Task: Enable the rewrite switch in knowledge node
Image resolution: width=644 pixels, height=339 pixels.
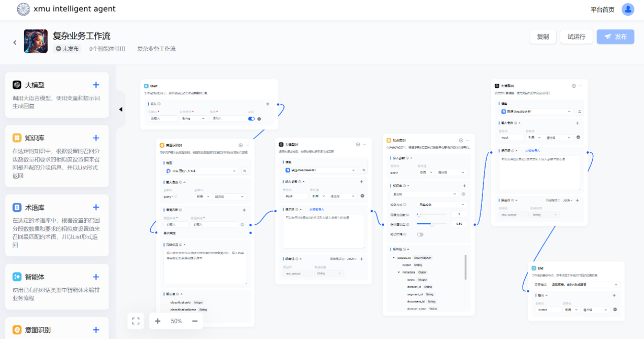Action: (x=420, y=234)
